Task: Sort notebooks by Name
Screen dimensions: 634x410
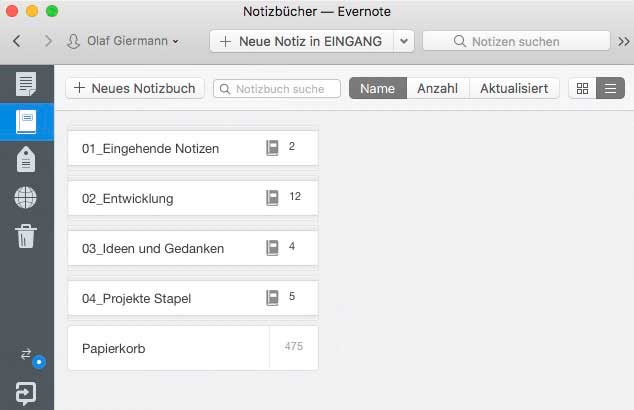Action: point(377,88)
